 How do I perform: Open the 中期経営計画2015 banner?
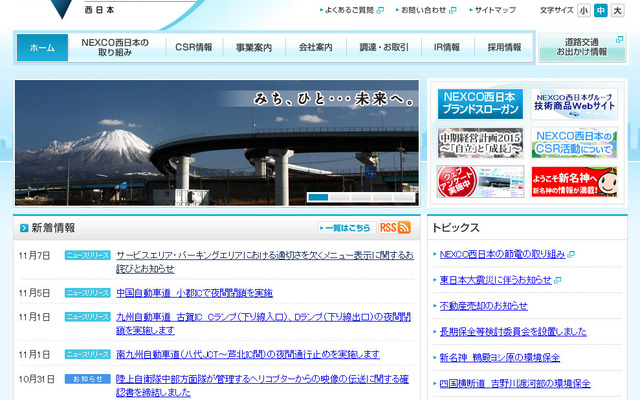coord(480,143)
